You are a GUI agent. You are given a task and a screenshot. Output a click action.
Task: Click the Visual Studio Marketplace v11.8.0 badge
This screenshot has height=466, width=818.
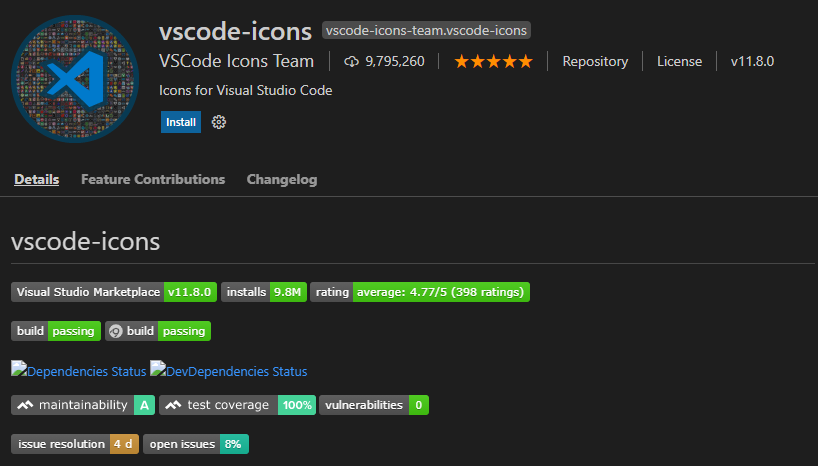pyautogui.click(x=114, y=292)
